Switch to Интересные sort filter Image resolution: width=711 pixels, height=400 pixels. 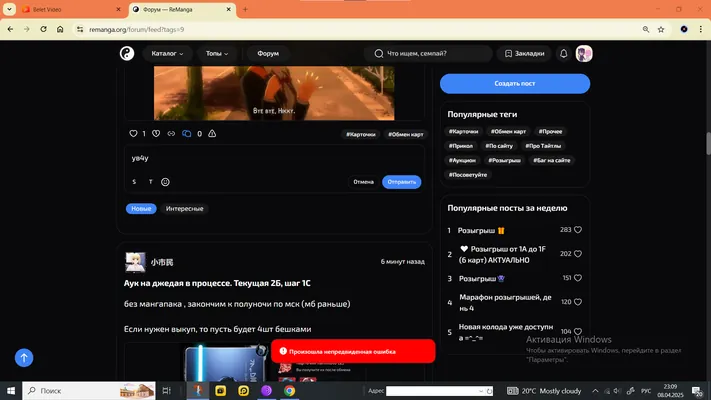[185, 209]
